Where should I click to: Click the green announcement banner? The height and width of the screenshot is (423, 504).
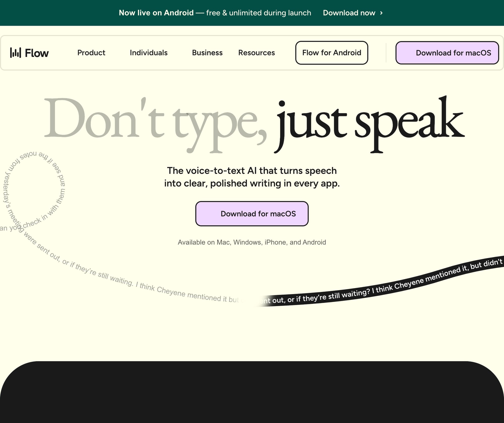[252, 13]
